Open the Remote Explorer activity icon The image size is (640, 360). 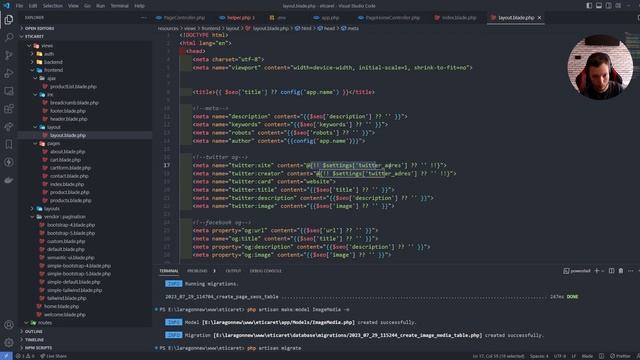9,91
